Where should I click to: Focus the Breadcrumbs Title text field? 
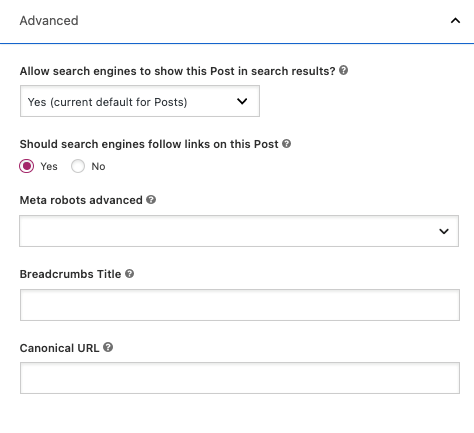[x=240, y=305]
